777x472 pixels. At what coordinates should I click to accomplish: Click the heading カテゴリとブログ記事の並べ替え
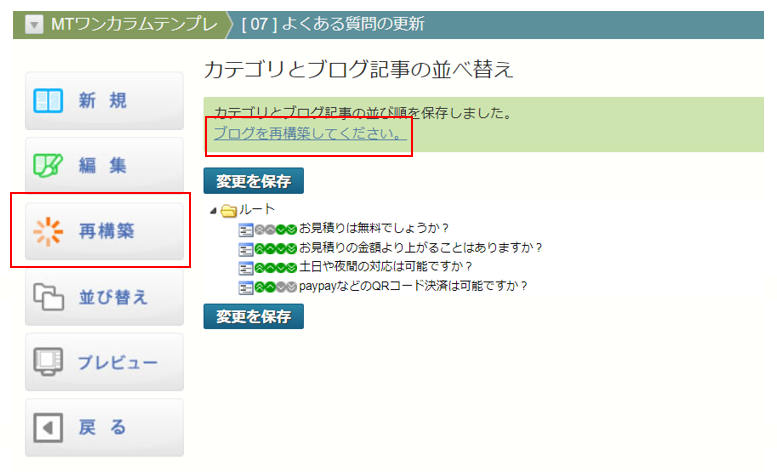(x=358, y=69)
